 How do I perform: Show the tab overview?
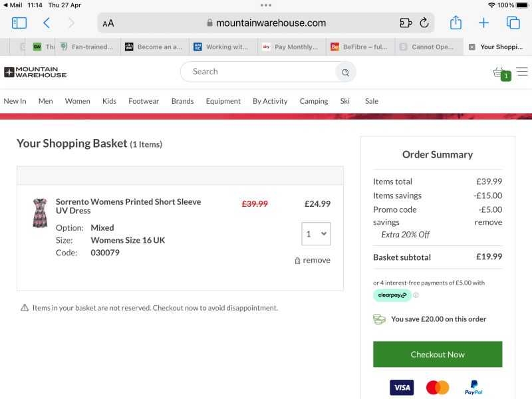pos(513,23)
